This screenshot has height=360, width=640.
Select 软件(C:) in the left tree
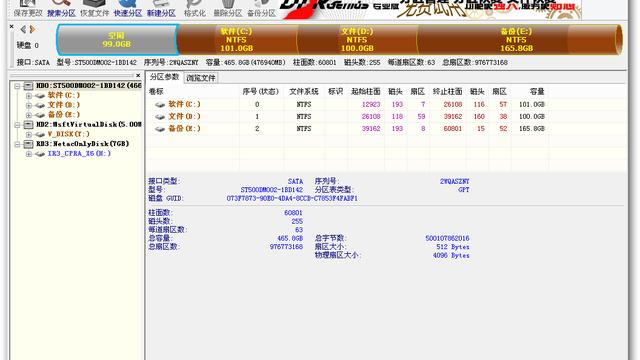click(64, 95)
